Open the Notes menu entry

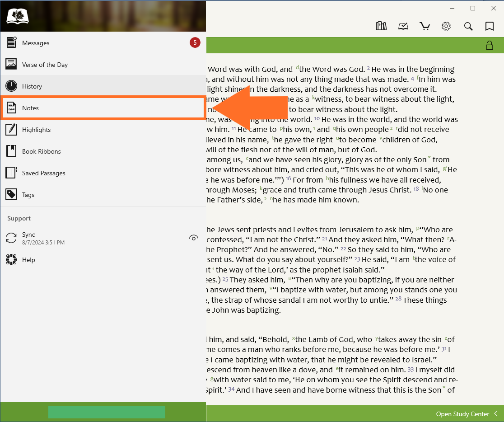pos(31,108)
